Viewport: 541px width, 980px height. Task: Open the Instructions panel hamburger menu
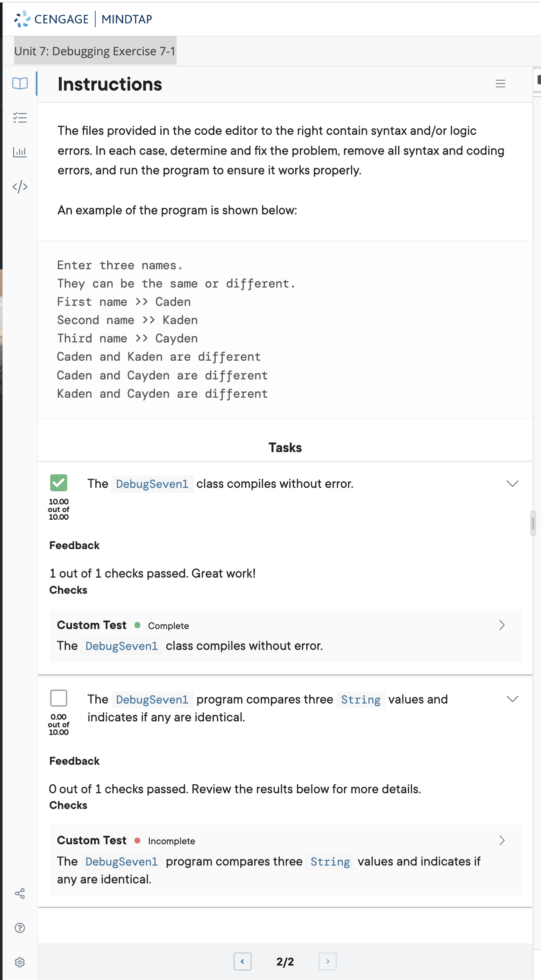501,84
